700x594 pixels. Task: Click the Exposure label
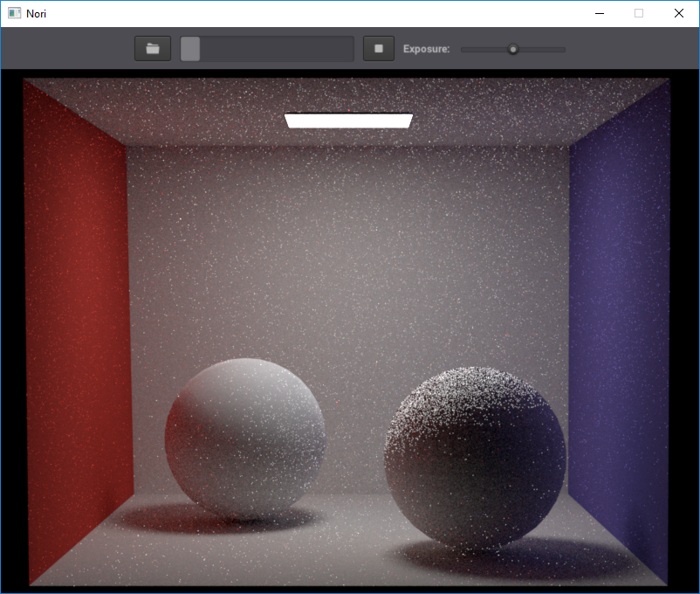426,49
